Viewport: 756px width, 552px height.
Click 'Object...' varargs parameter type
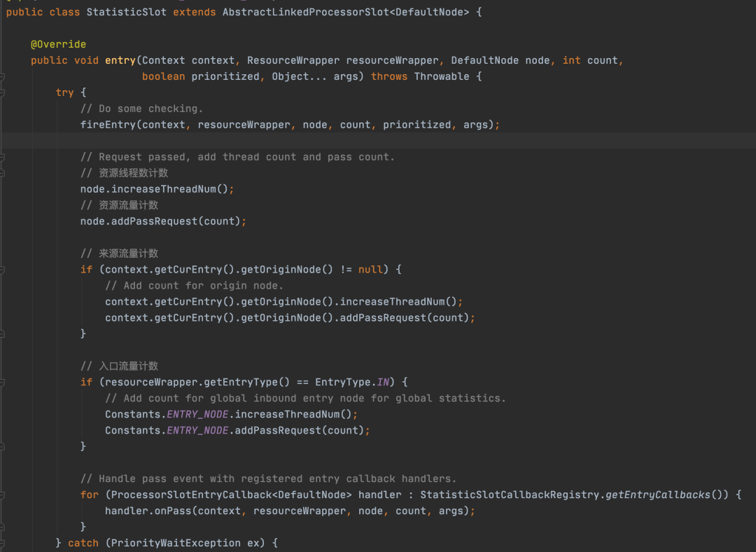point(299,76)
